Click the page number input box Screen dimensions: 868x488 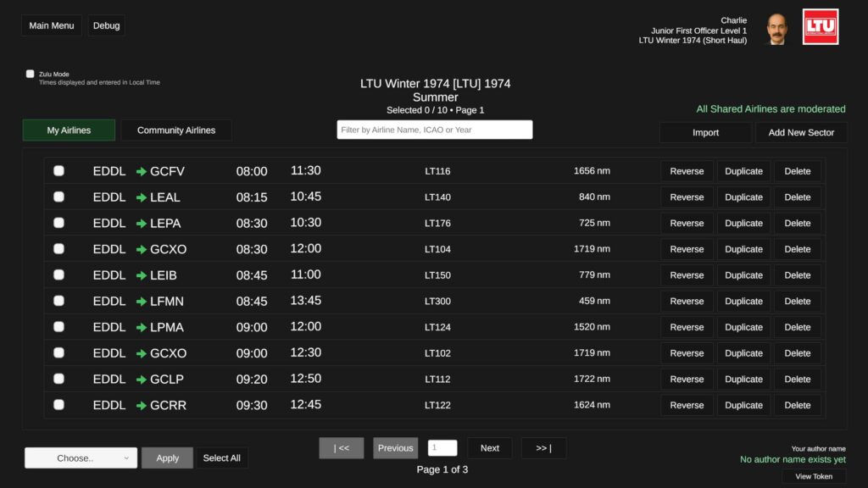[442, 447]
